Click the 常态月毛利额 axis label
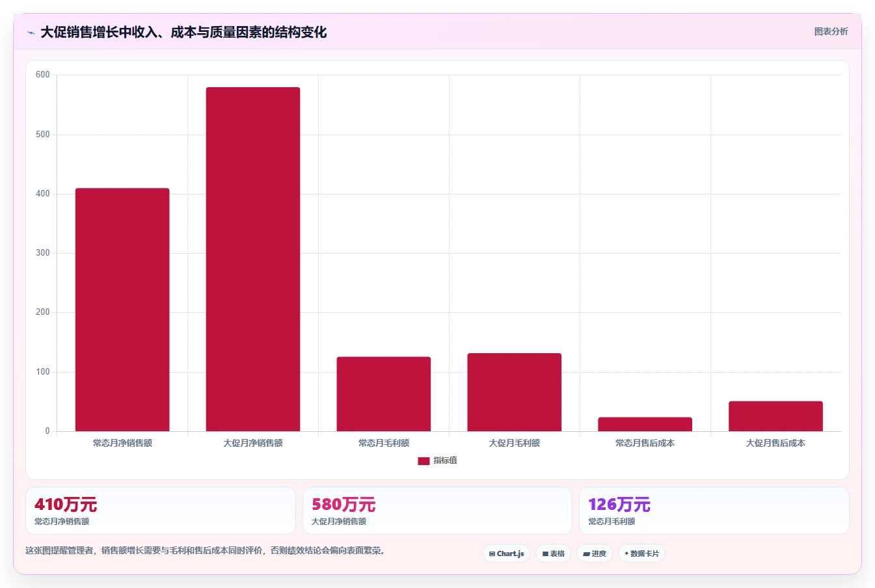Screen dimensions: 875x588 point(384,443)
